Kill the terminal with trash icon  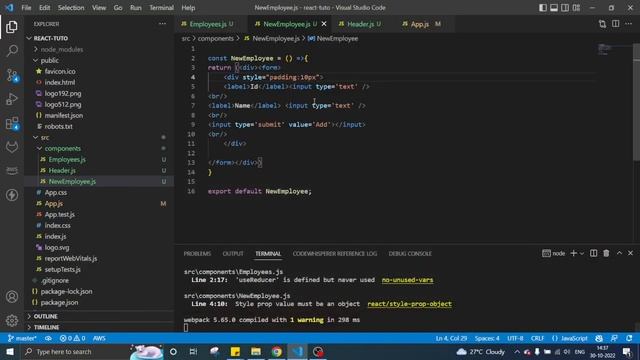(606, 253)
